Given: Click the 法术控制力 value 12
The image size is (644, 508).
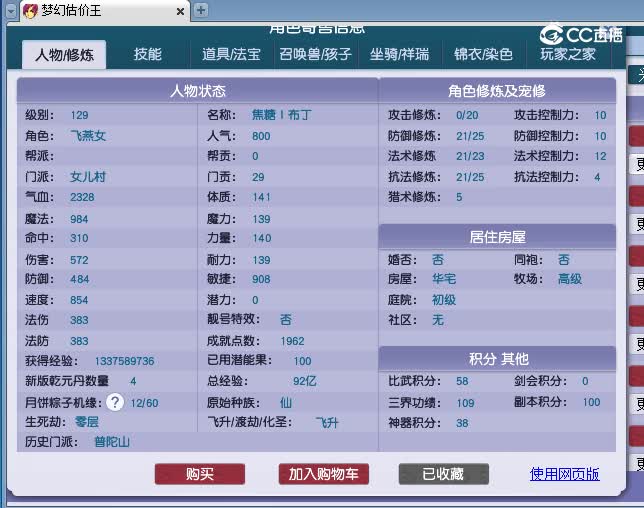Looking at the screenshot, I should coord(600,156).
